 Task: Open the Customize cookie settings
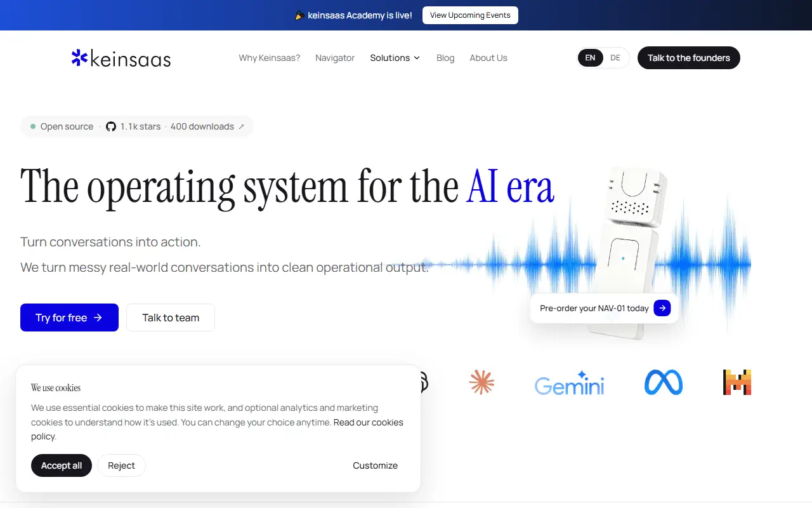376,465
